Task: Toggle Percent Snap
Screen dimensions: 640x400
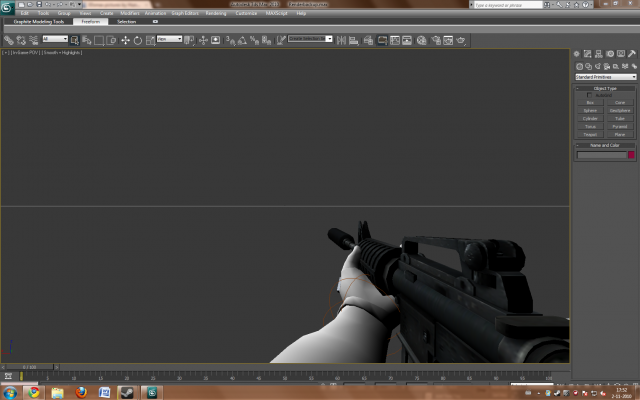Action: [254, 40]
